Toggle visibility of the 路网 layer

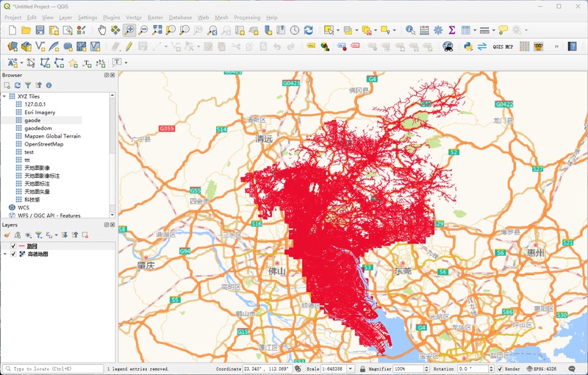point(13,246)
